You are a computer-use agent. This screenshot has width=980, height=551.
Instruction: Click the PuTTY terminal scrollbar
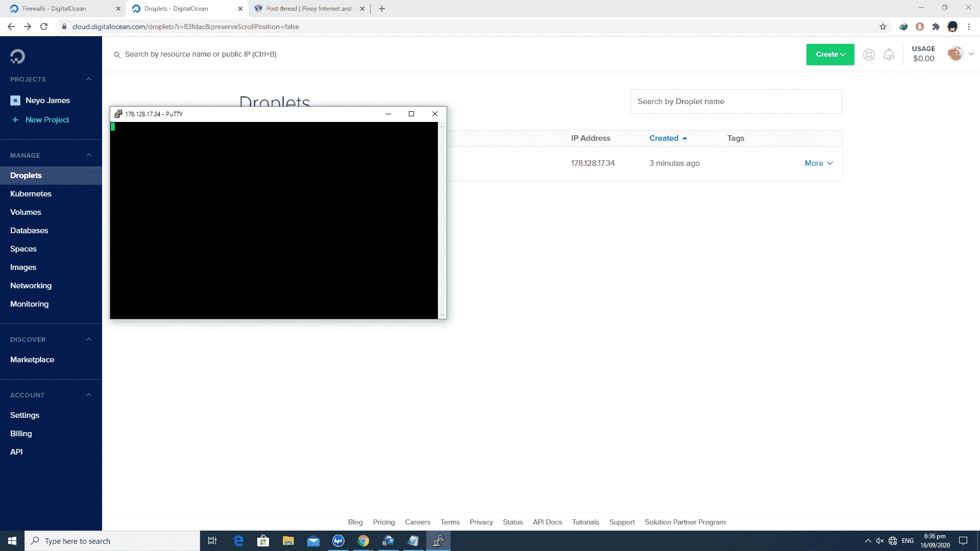[x=442, y=220]
